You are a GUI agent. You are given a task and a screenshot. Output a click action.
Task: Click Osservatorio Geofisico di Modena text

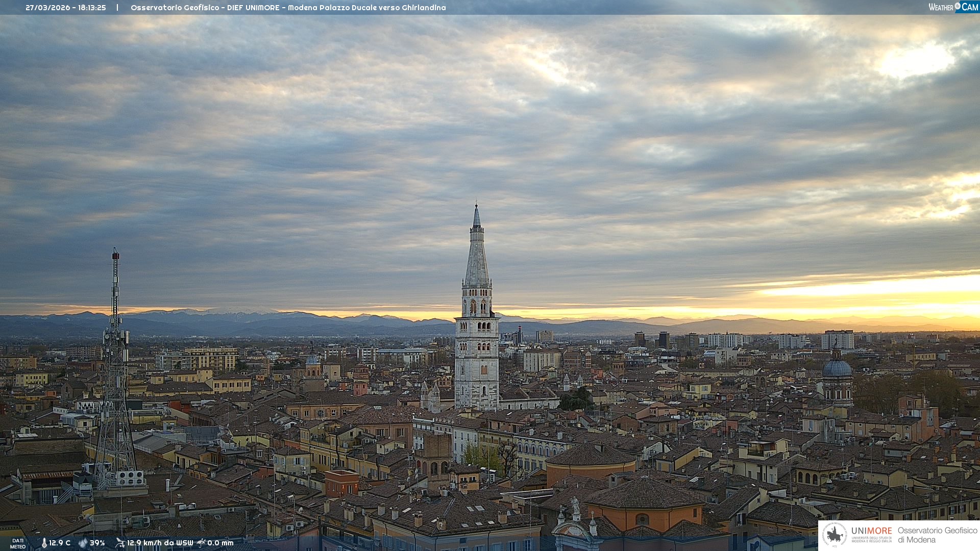click(x=937, y=535)
